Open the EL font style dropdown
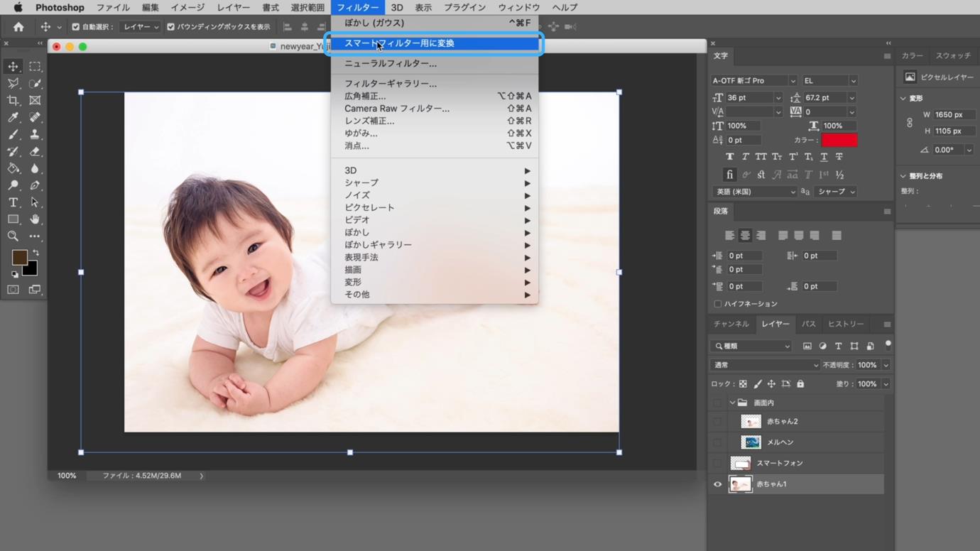The height and width of the screenshot is (551, 980). click(x=829, y=81)
